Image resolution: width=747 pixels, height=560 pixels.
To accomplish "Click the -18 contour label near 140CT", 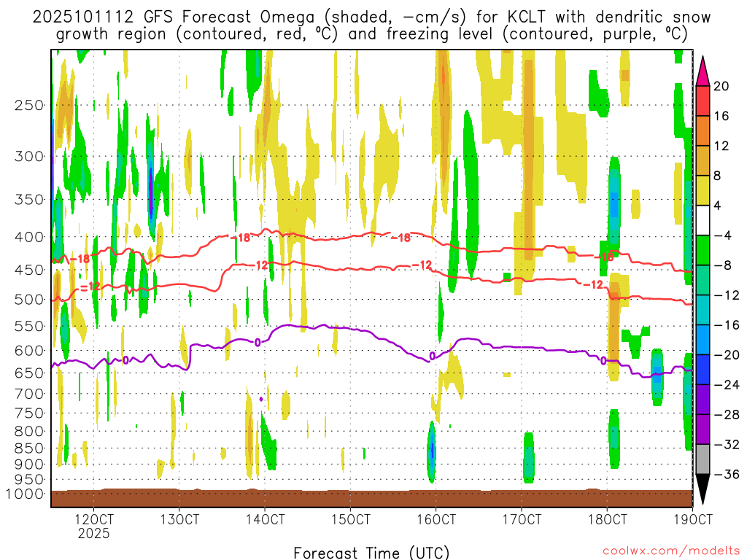I will pyautogui.click(x=241, y=238).
